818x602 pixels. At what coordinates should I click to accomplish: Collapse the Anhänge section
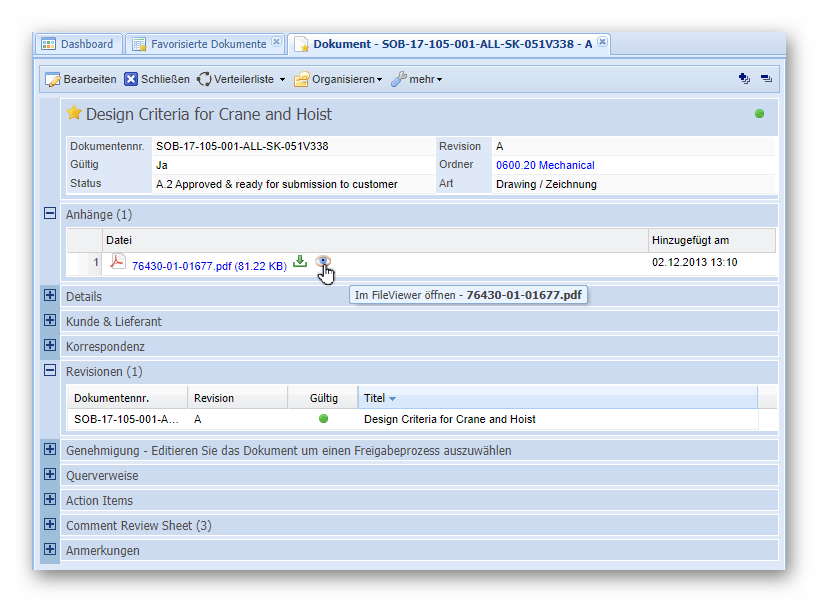(x=50, y=213)
